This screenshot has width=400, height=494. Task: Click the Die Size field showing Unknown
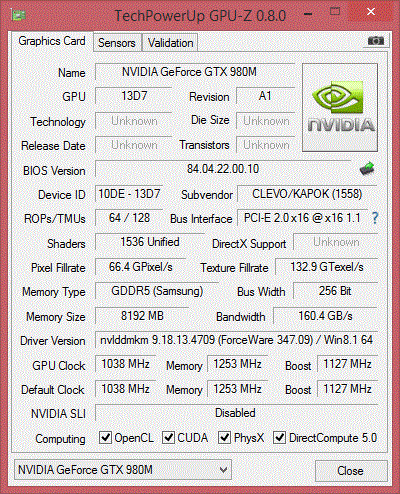[266, 121]
